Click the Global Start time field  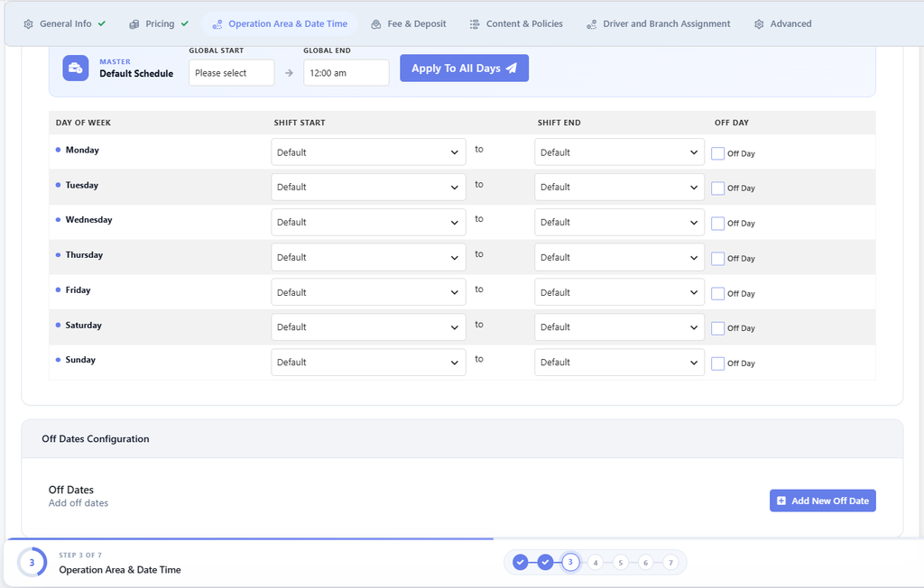point(232,73)
